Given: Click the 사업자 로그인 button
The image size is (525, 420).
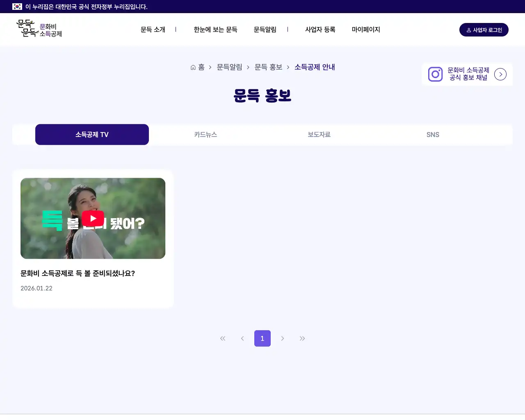Looking at the screenshot, I should [x=484, y=30].
